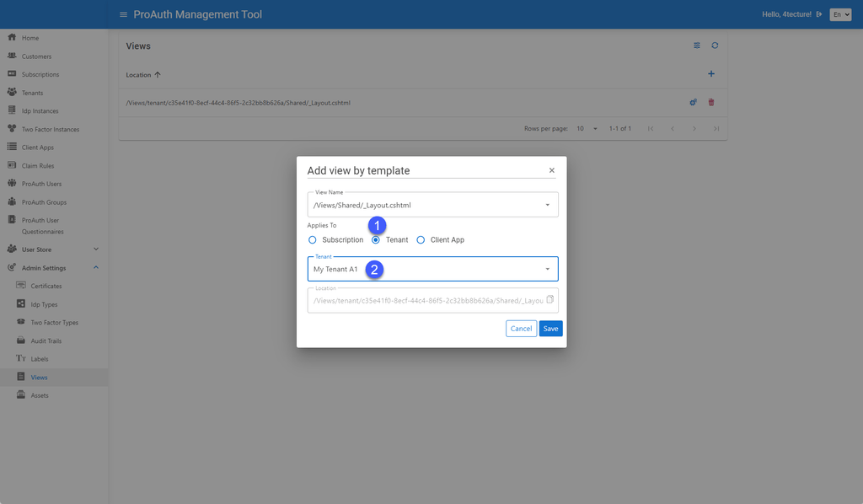Select the Subscription radio button
Screen dimensions: 863x504
(x=313, y=239)
